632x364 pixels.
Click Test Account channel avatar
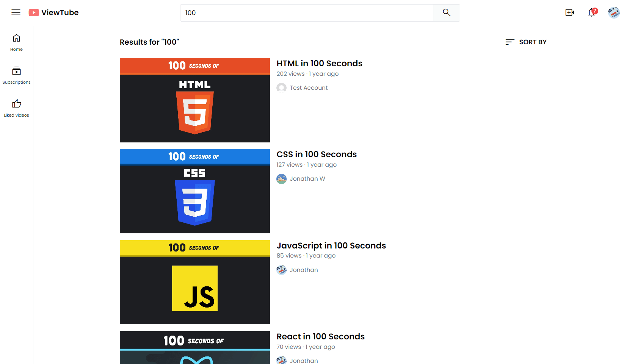[281, 88]
